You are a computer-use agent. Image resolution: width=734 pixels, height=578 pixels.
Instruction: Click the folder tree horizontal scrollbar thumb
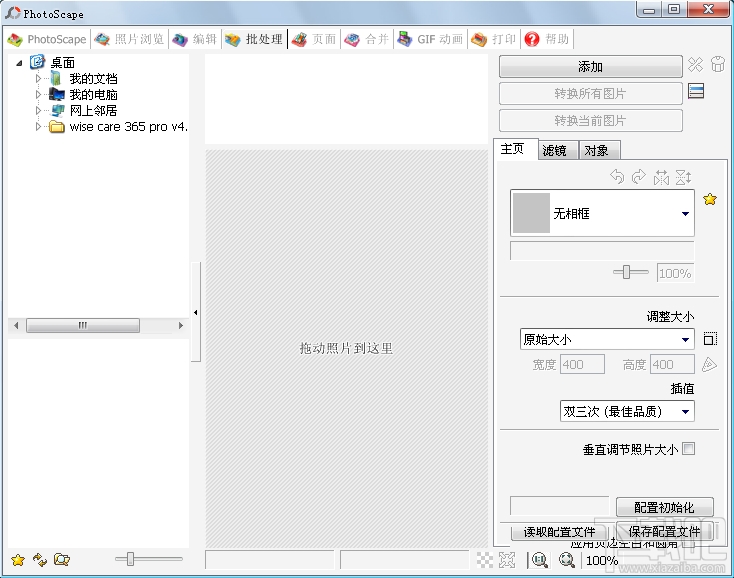click(x=83, y=325)
